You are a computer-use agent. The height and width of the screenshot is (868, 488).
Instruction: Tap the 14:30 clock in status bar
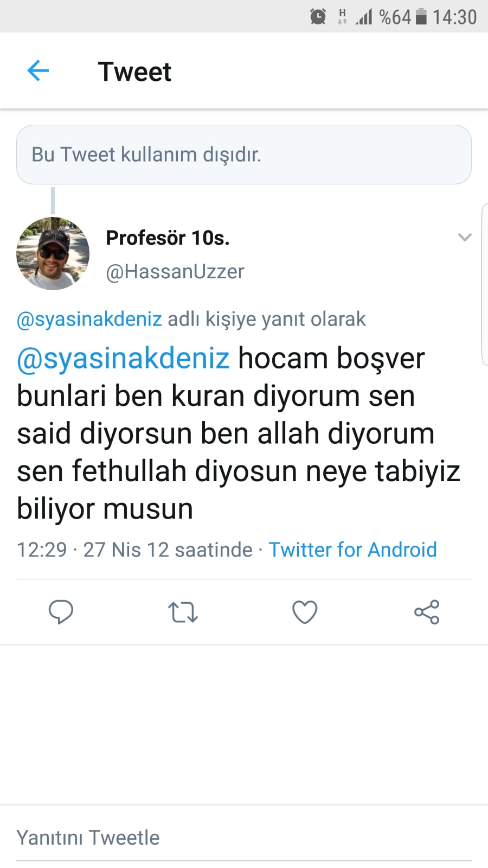(454, 17)
